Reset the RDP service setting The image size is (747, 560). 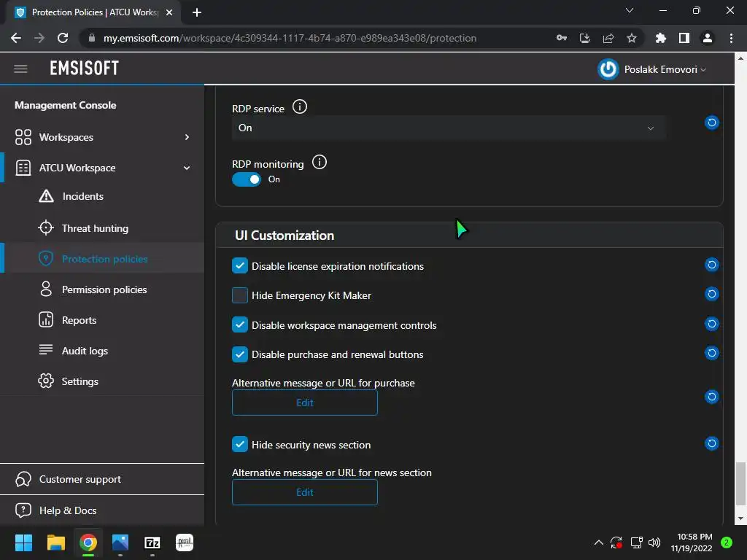[x=712, y=122]
